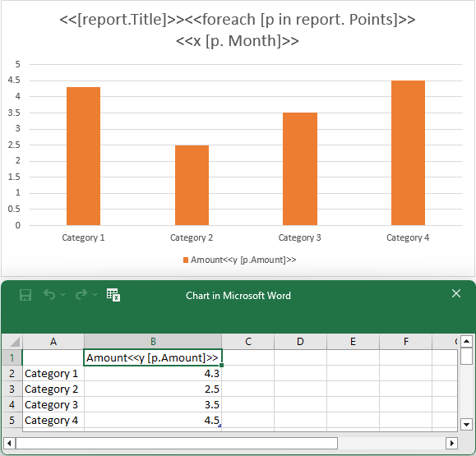The image size is (476, 456).
Task: Click the Save icon in chart data window
Action: coord(25,295)
